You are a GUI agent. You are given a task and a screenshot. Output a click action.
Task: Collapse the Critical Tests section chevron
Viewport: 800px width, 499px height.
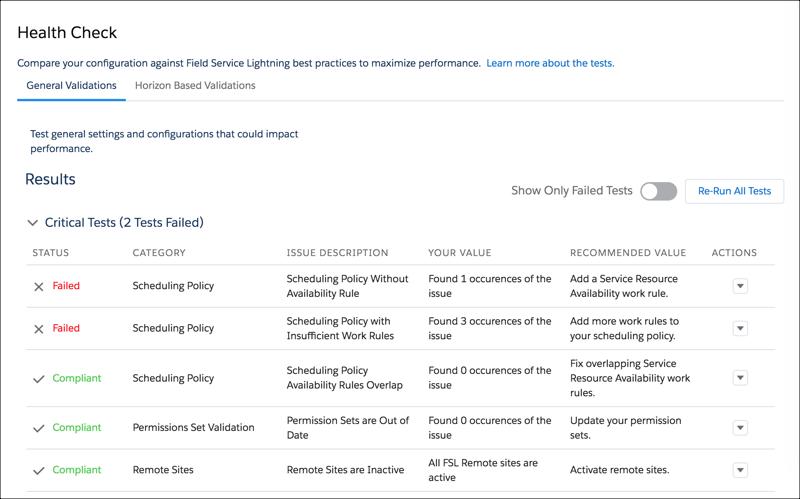coord(33,223)
